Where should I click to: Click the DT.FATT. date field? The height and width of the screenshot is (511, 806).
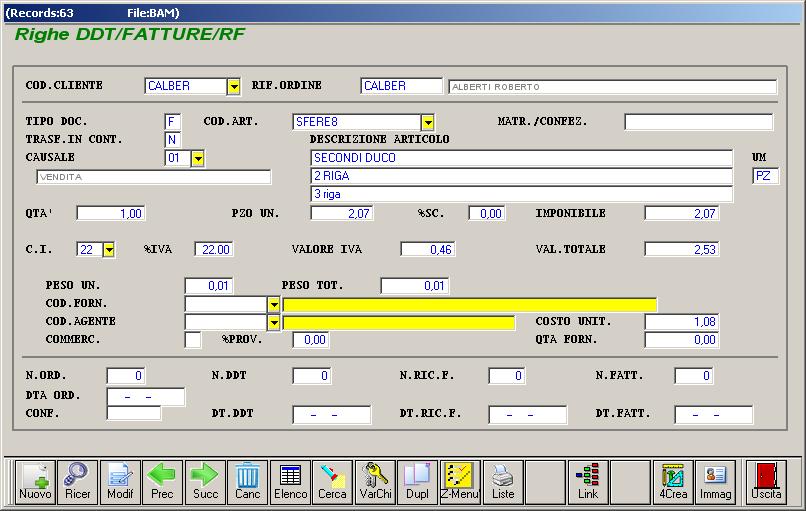pyautogui.click(x=714, y=414)
